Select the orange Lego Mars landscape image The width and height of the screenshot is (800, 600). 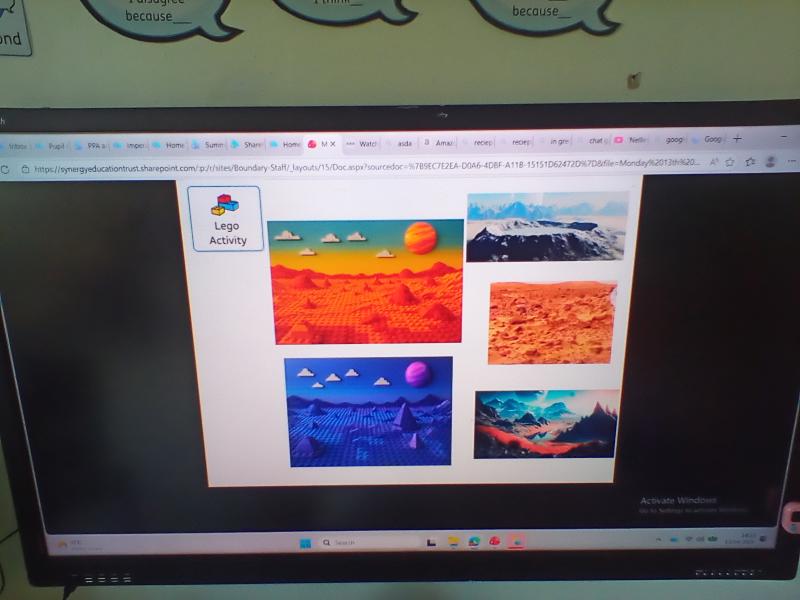[366, 281]
